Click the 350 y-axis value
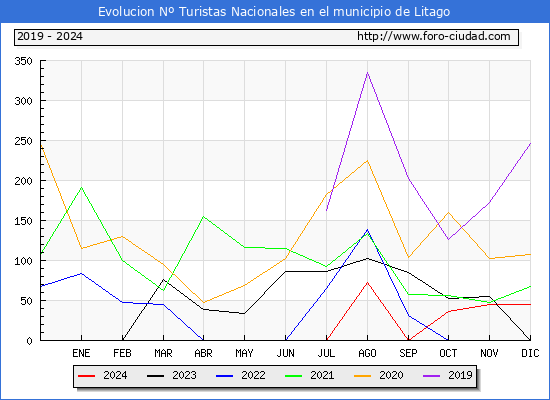This screenshot has width=550, height=400. coord(24,61)
